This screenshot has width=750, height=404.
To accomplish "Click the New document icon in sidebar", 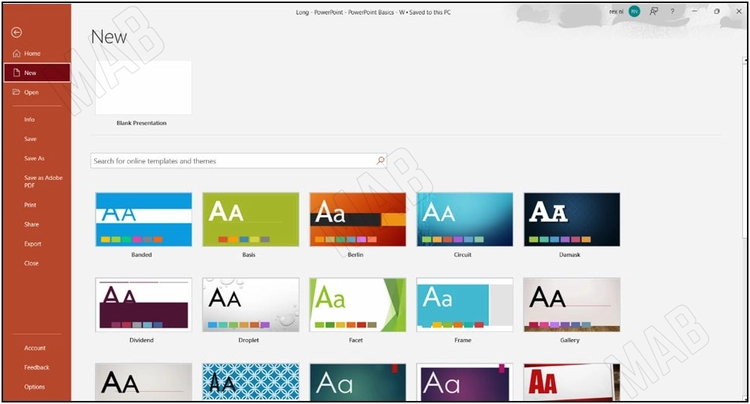I will pos(16,73).
